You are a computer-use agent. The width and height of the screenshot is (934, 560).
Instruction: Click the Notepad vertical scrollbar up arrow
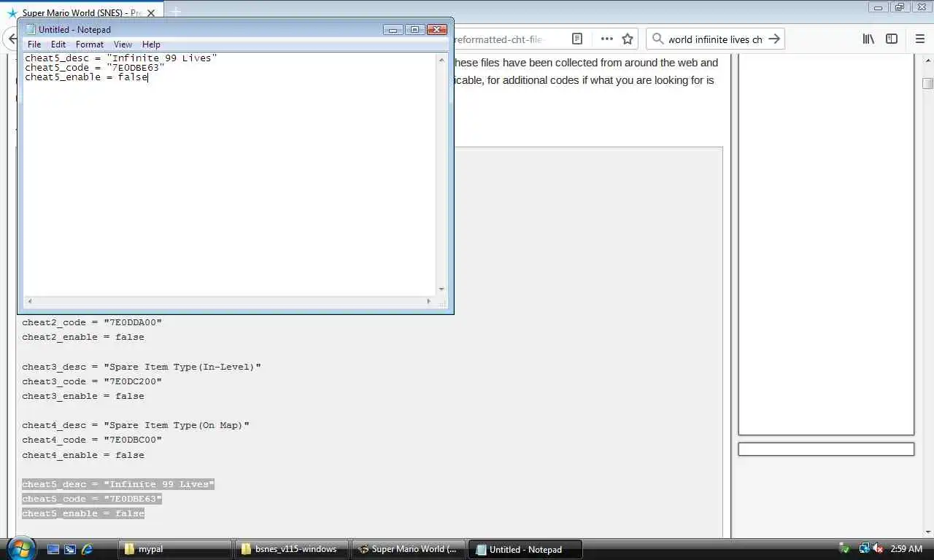[x=441, y=60]
